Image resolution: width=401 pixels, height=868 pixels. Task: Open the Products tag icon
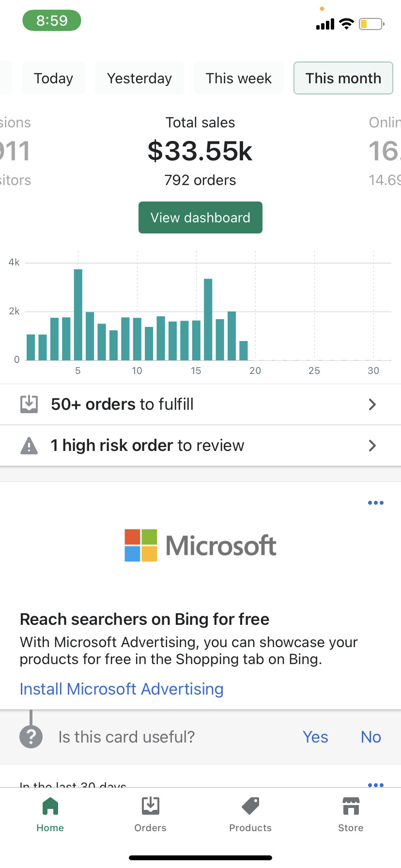(x=250, y=806)
